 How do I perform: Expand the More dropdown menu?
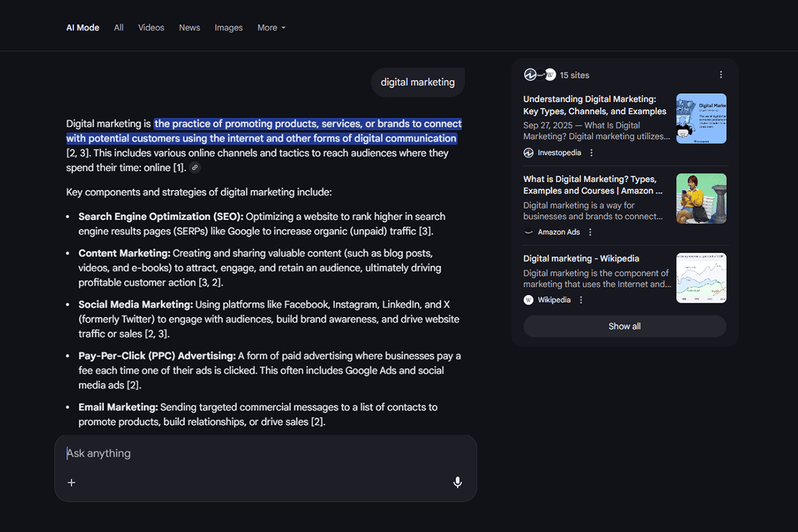coord(271,28)
